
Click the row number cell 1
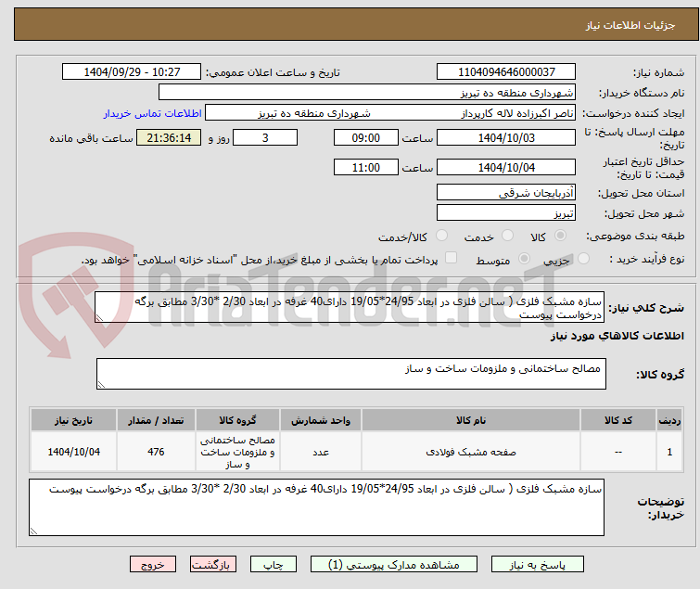tap(669, 452)
